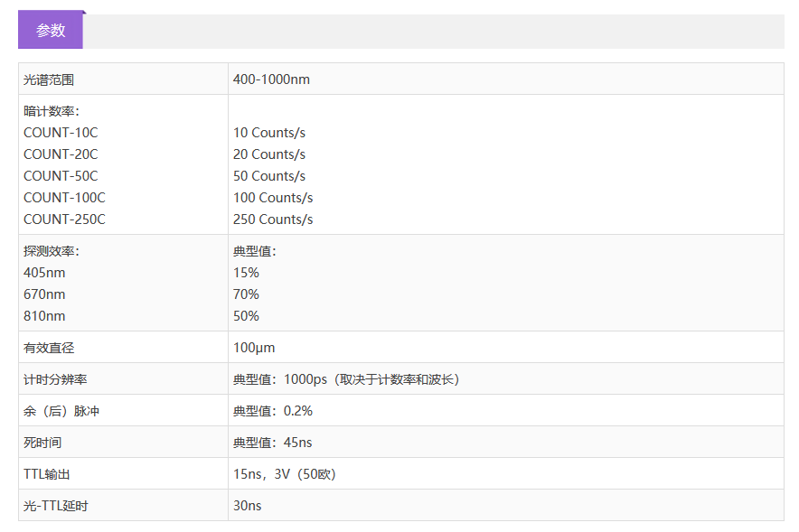Click the 计时分辨率 row label
This screenshot has height=532, width=799.
point(55,379)
